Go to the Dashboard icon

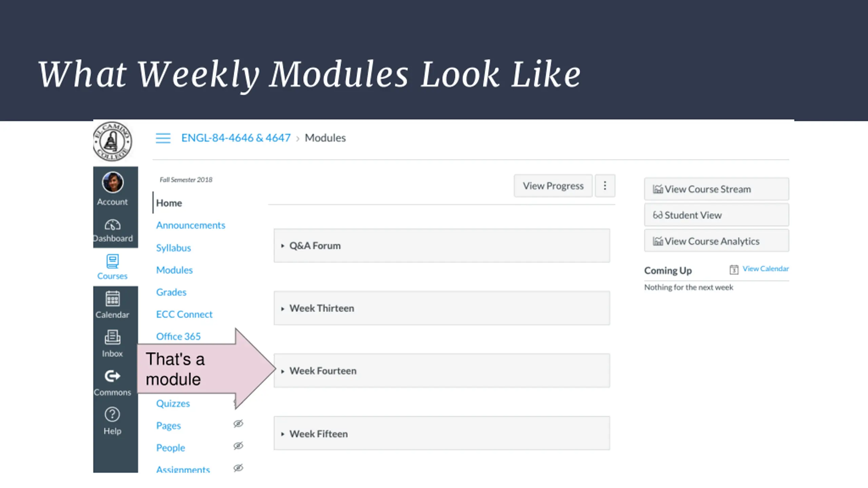coord(113,225)
